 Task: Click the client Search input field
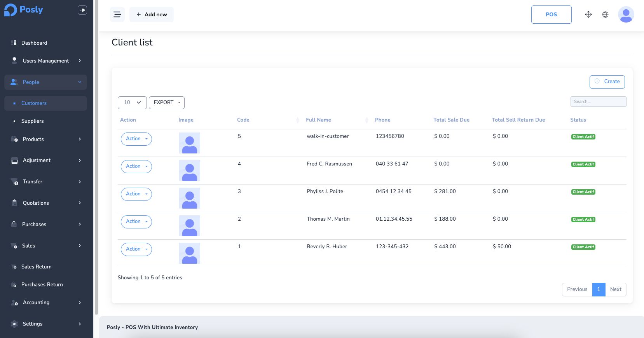598,102
